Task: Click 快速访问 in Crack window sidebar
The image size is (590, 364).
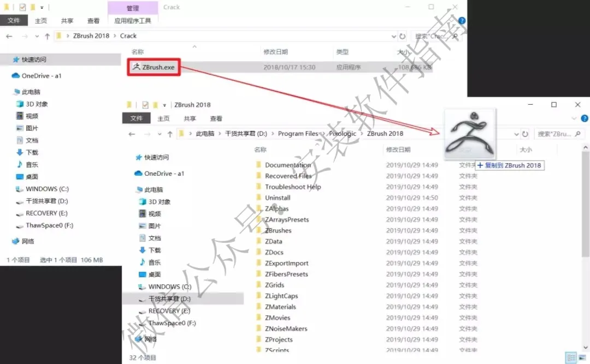Action: coord(29,59)
